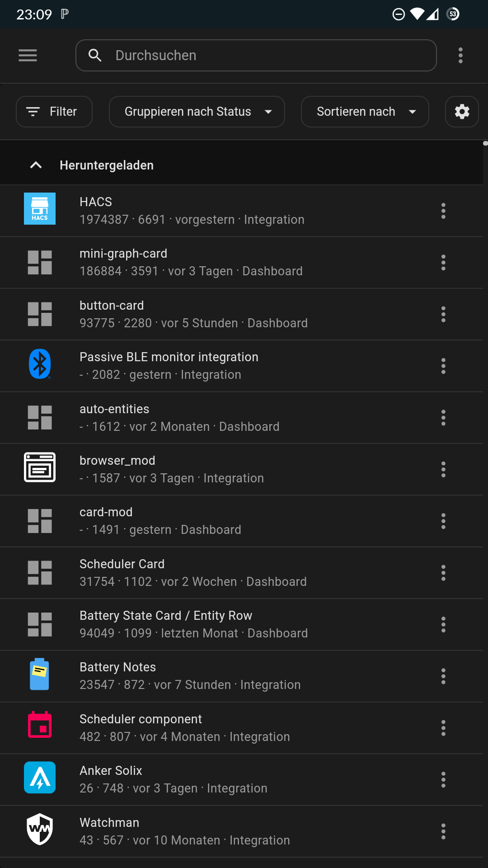Tap the Passive BLE monitor Bluetooth icon
The width and height of the screenshot is (488, 868).
click(40, 364)
